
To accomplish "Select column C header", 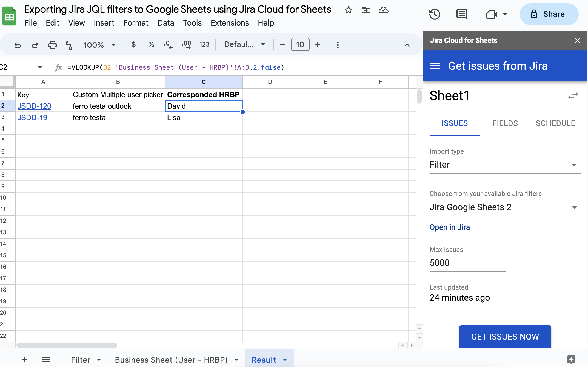I will point(204,82).
